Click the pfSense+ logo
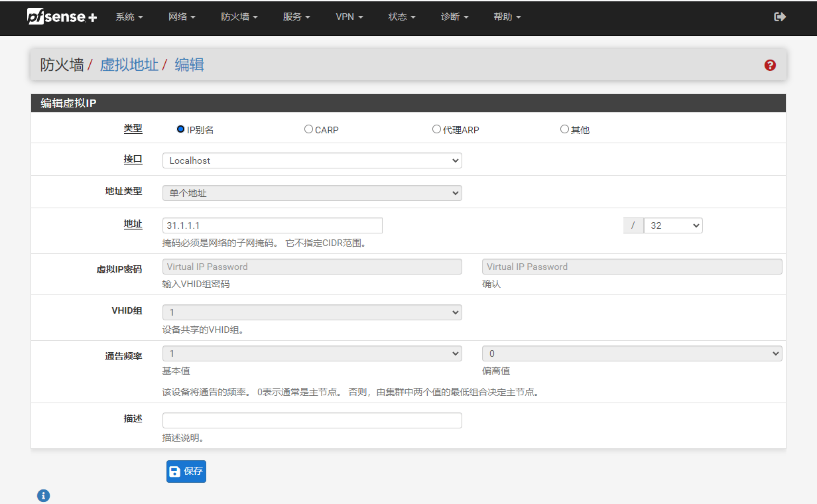Image resolution: width=817 pixels, height=504 pixels. point(62,17)
